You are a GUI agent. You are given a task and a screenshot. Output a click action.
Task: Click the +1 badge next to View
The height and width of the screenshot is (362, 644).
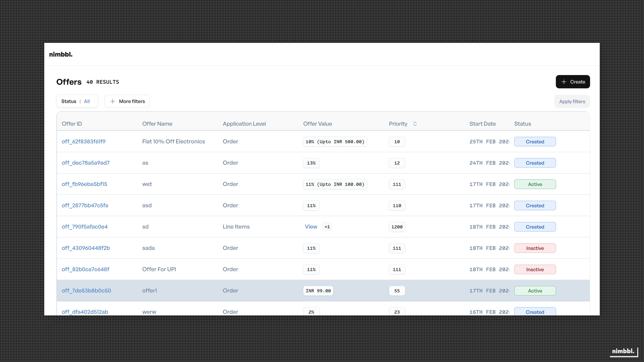[x=327, y=227]
